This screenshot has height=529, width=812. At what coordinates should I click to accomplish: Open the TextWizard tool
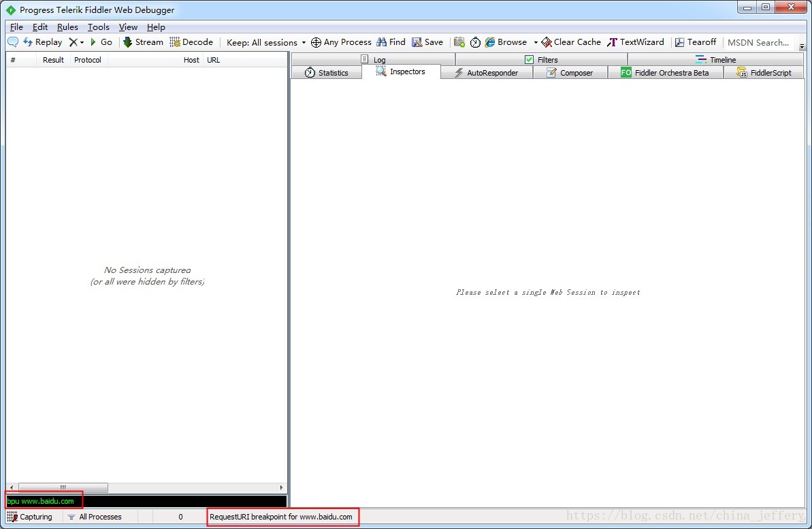click(636, 42)
